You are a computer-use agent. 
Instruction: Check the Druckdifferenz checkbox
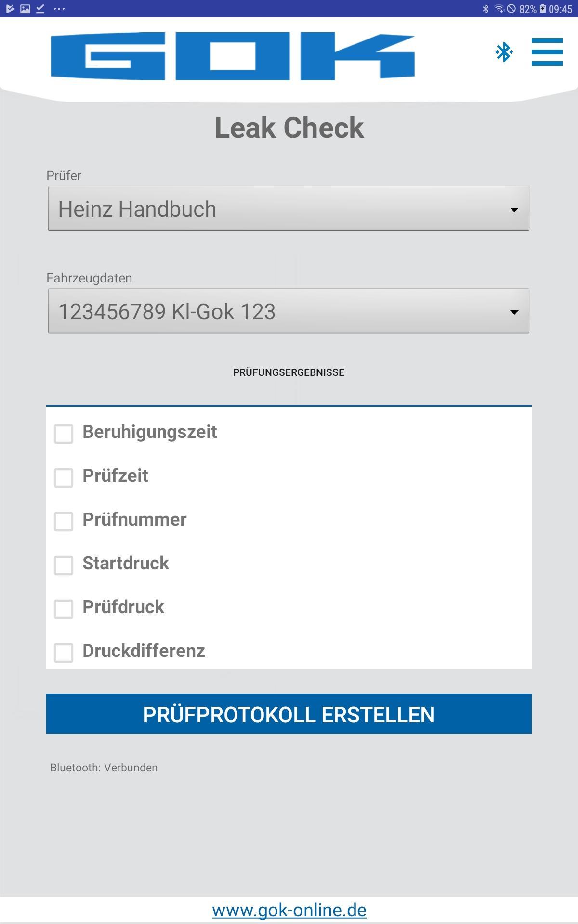64,653
